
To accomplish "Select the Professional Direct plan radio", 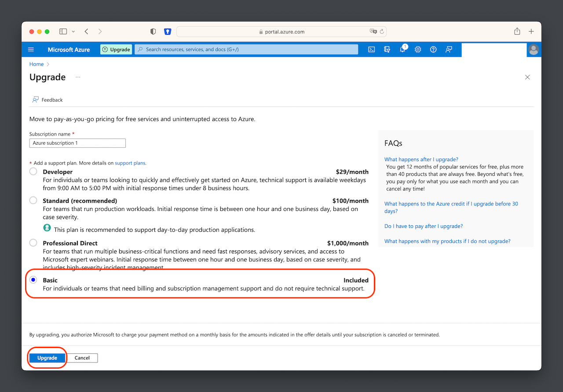I will [x=33, y=243].
